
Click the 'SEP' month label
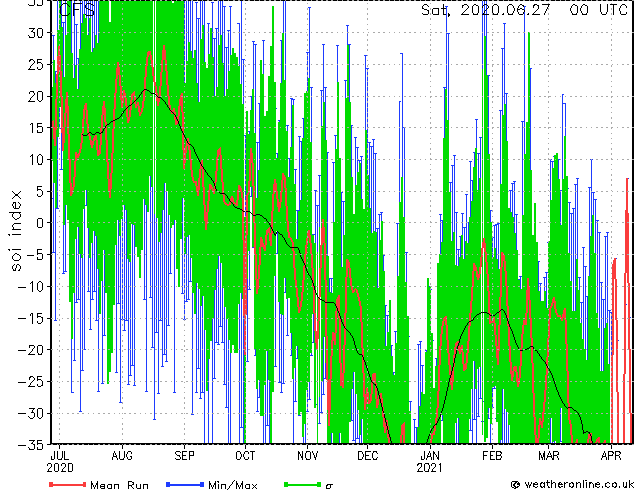point(184,456)
